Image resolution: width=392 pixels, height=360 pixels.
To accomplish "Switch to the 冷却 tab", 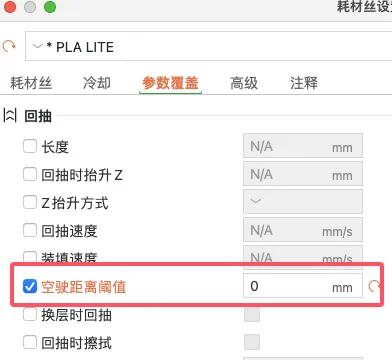I will [97, 83].
